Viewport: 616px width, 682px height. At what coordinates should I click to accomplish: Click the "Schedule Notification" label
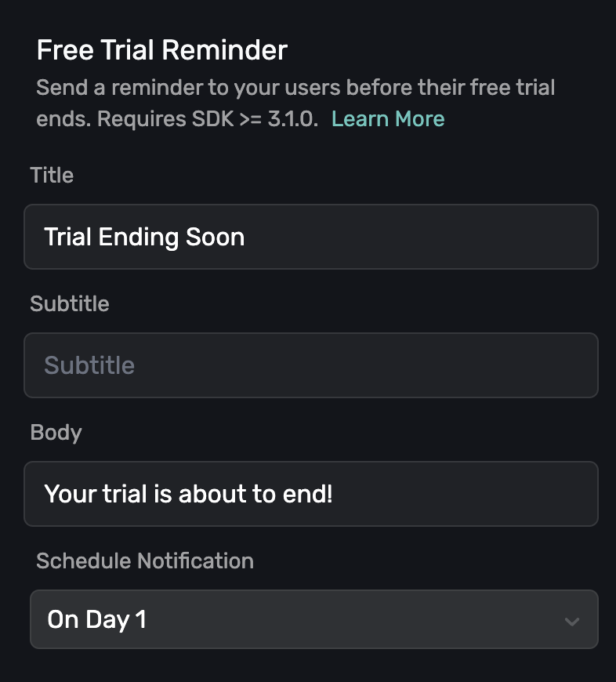coord(145,561)
